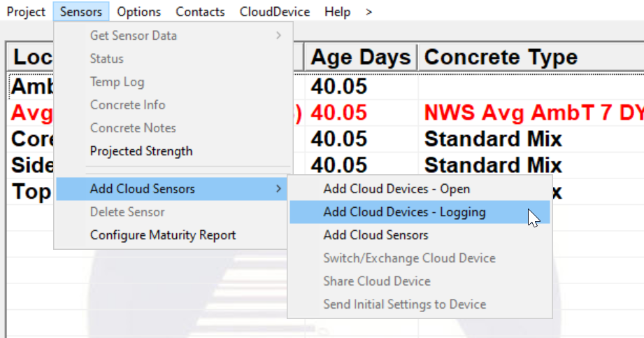Image resolution: width=644 pixels, height=338 pixels.
Task: Sort by the Concrete Type column header
Action: [501, 57]
